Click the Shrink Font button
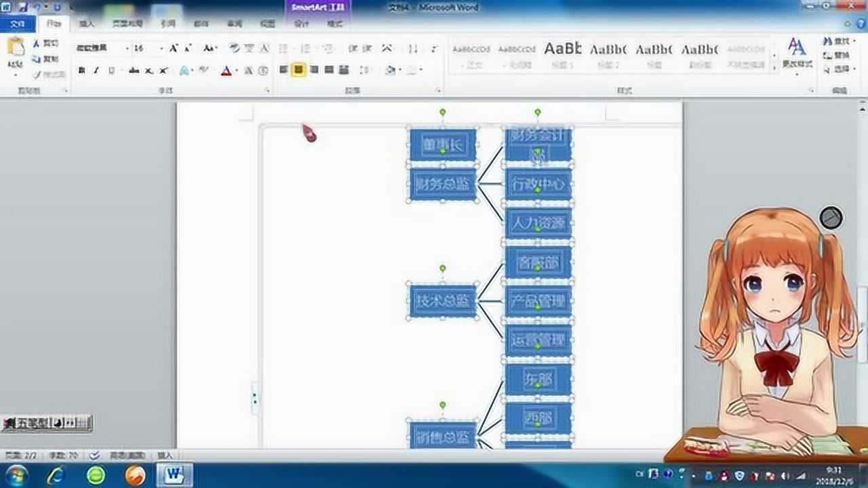The image size is (868, 488). click(188, 48)
